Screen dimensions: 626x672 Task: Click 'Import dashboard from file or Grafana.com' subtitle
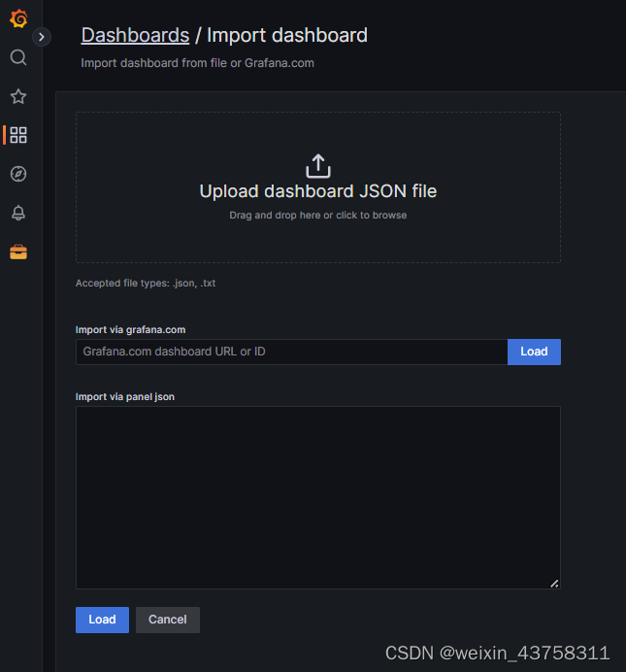pyautogui.click(x=197, y=63)
